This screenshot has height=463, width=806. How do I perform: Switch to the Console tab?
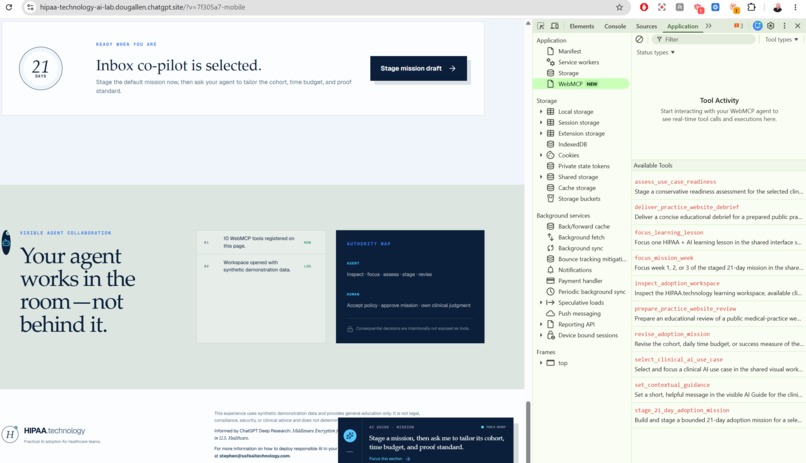tap(615, 26)
